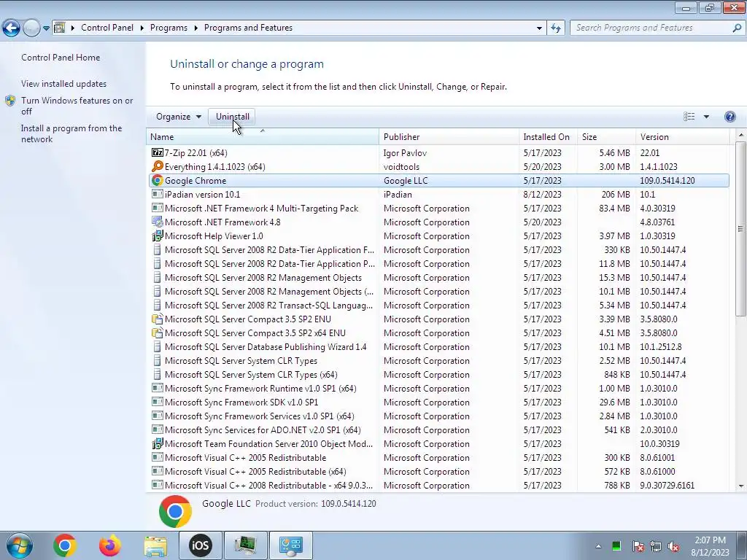Sort list by Version column header
Viewport: 747px width, 560px height.
(682, 136)
